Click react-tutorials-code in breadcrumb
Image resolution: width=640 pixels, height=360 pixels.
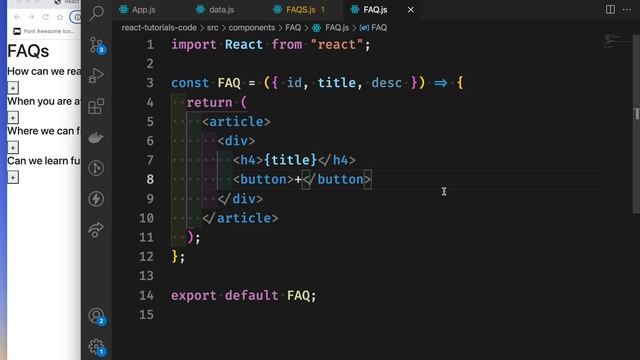click(x=159, y=28)
